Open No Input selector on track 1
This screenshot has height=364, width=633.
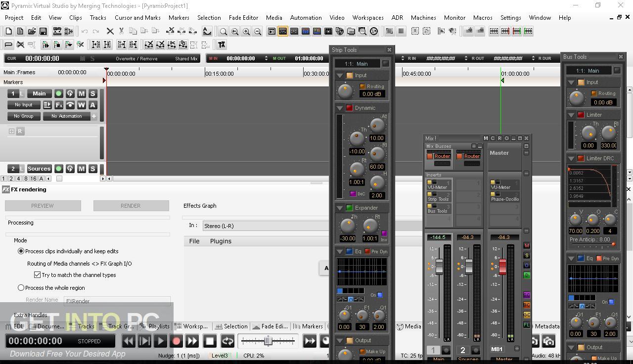coord(24,105)
